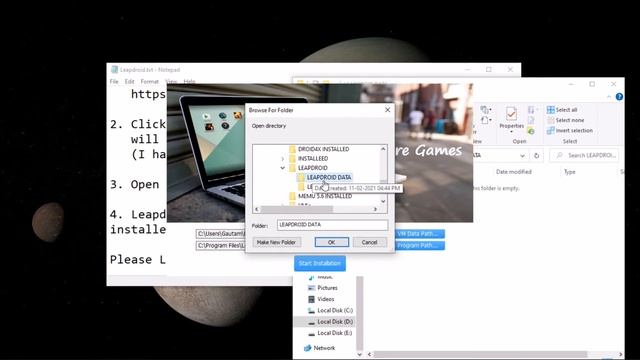This screenshot has width=640, height=360.
Task: Click the C:\Users\Gautam path field in installer
Action: 220,234
